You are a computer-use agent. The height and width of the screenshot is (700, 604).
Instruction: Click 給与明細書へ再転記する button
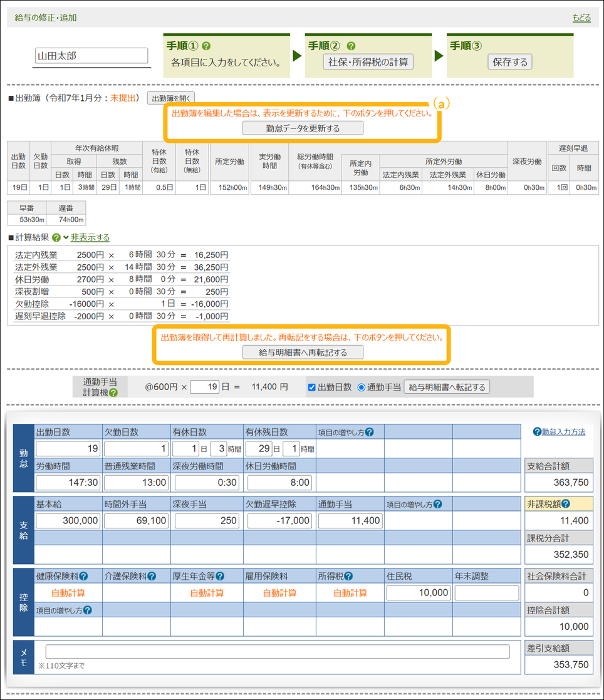coord(303,353)
